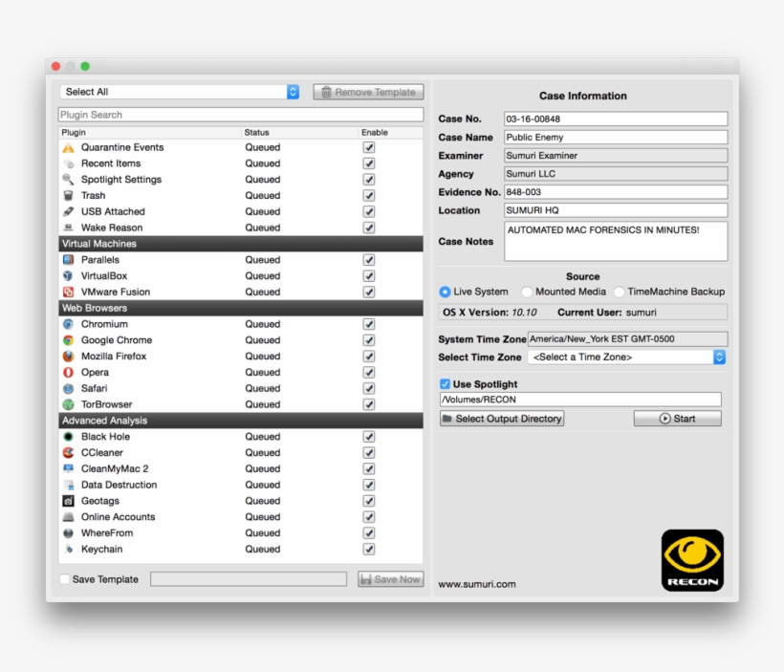Select the Mounted Media source option
The height and width of the screenshot is (672, 784).
[527, 292]
